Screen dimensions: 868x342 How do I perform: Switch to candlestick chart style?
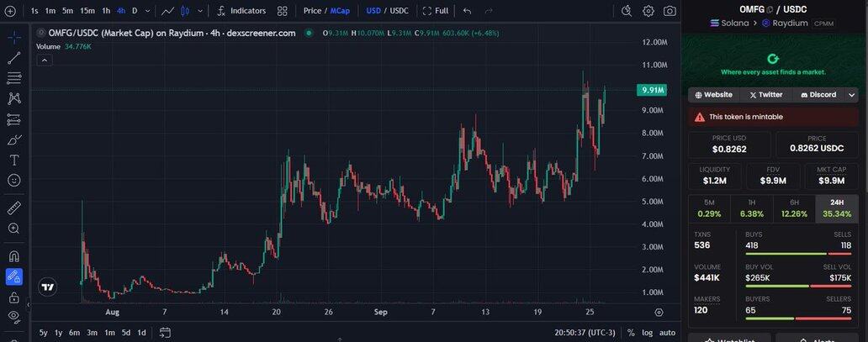[x=185, y=11]
